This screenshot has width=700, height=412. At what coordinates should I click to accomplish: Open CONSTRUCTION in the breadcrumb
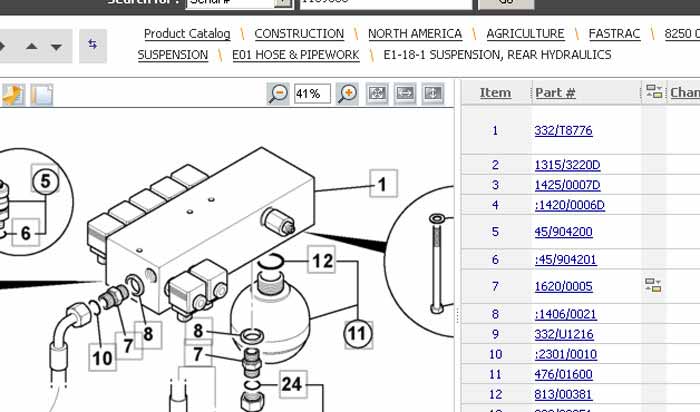click(299, 34)
